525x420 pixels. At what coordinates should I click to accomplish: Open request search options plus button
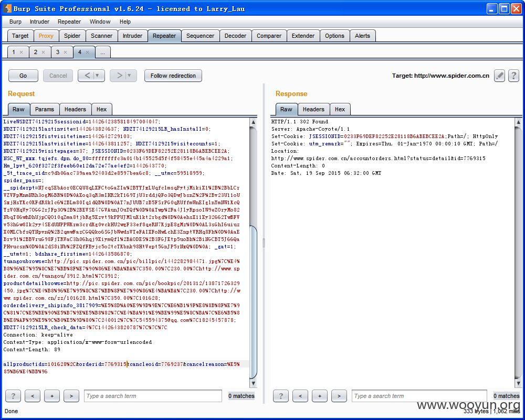[x=52, y=396]
